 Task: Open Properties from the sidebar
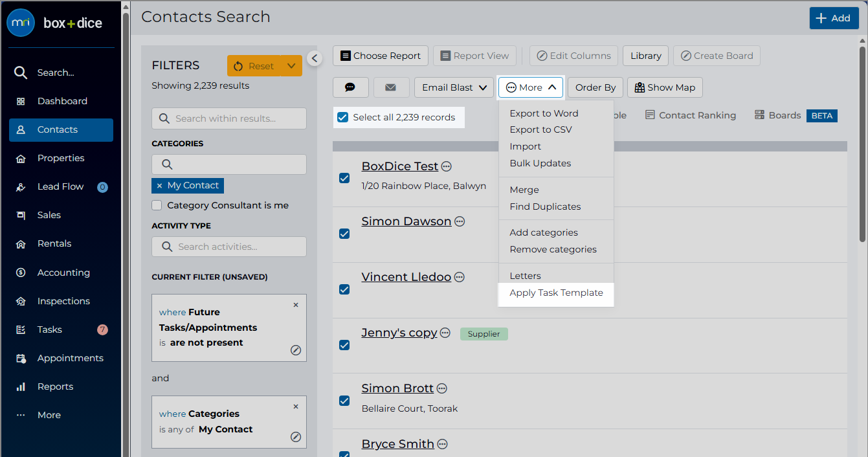(61, 158)
